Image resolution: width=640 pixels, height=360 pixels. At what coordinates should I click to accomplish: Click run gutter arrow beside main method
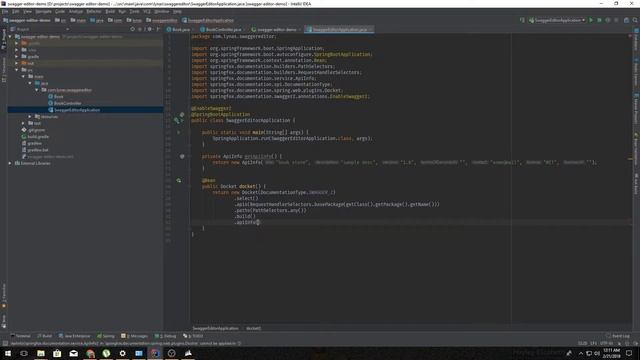pyautogui.click(x=178, y=132)
